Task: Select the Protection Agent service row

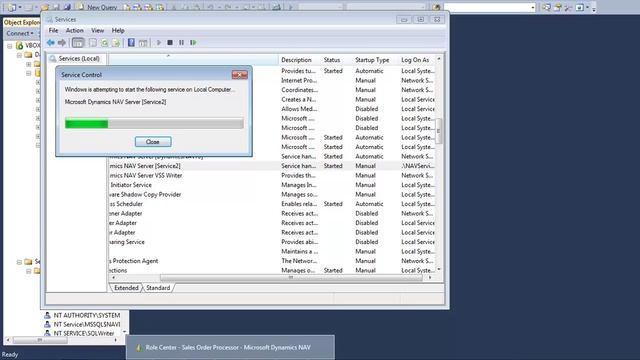Action: (272, 261)
